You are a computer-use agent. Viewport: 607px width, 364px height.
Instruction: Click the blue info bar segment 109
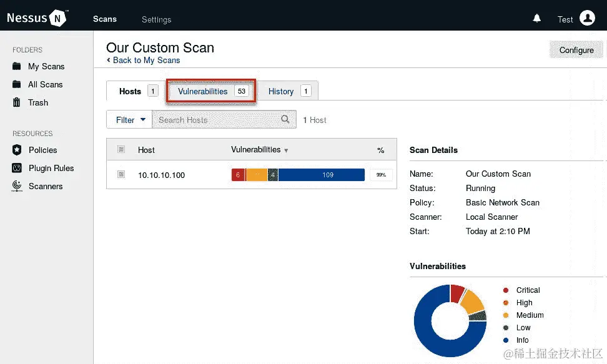click(322, 175)
